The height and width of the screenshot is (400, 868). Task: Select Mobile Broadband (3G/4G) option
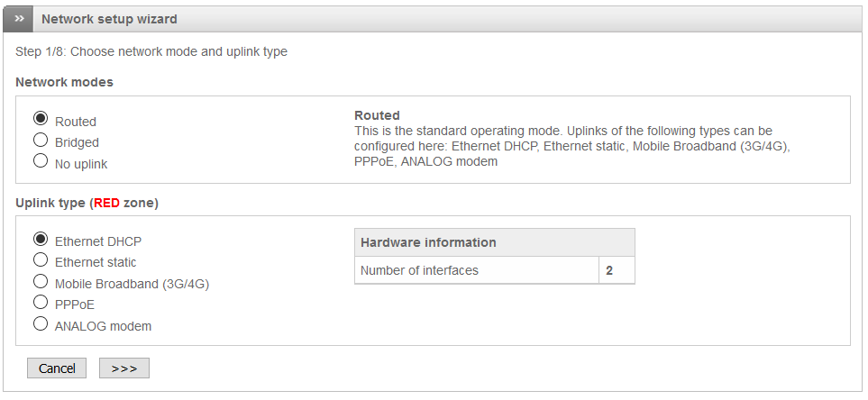pyautogui.click(x=41, y=281)
